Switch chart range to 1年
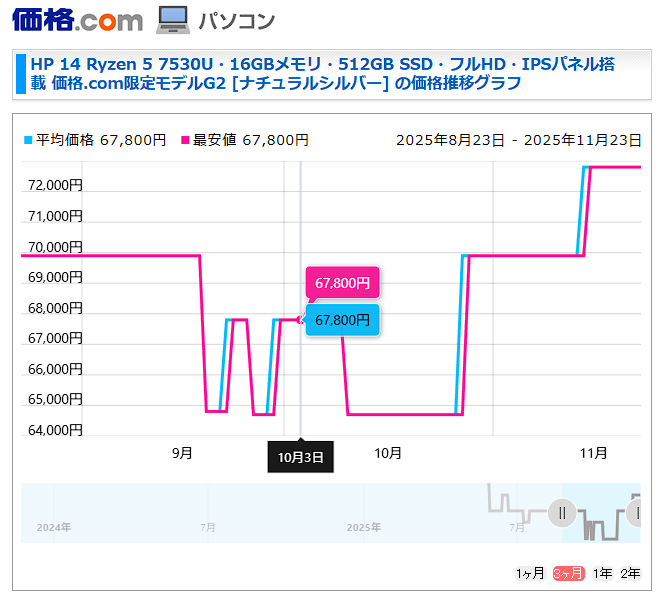This screenshot has height=600, width=666. coord(602,573)
